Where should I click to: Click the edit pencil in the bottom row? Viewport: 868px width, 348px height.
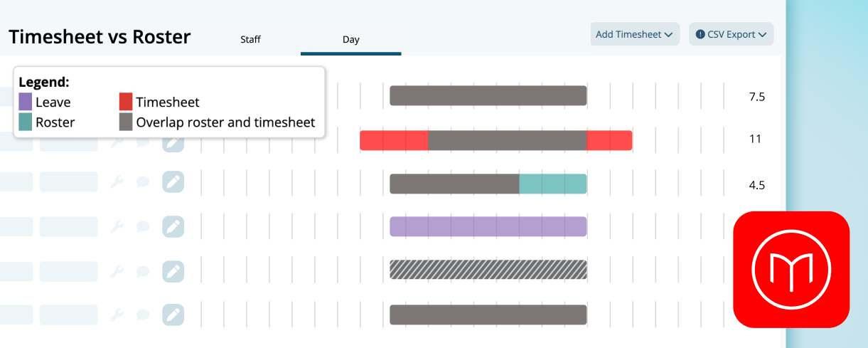click(x=173, y=315)
